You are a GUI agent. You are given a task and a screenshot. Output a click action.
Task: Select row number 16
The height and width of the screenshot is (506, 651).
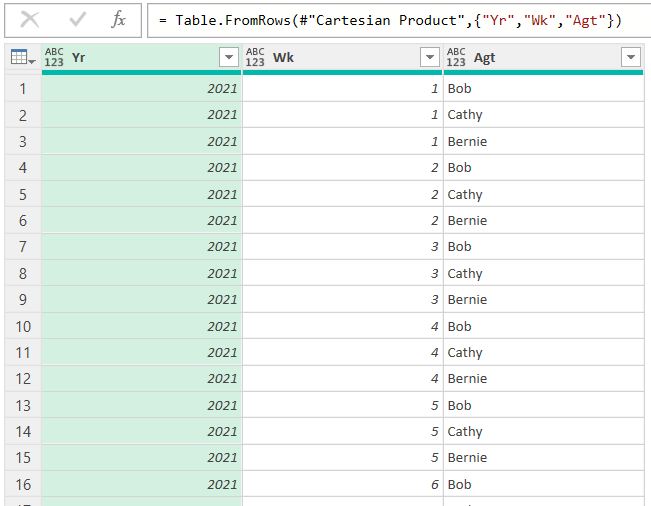(x=23, y=484)
